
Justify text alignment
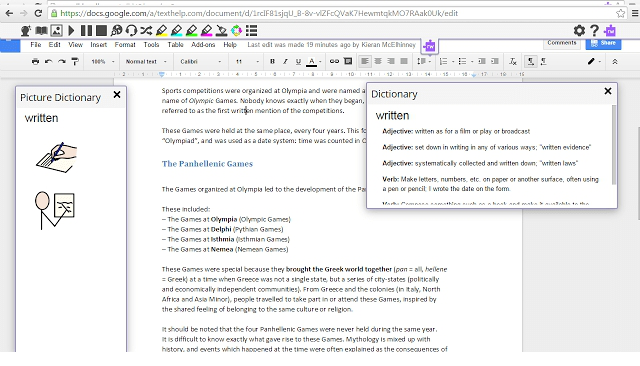[x=404, y=61]
